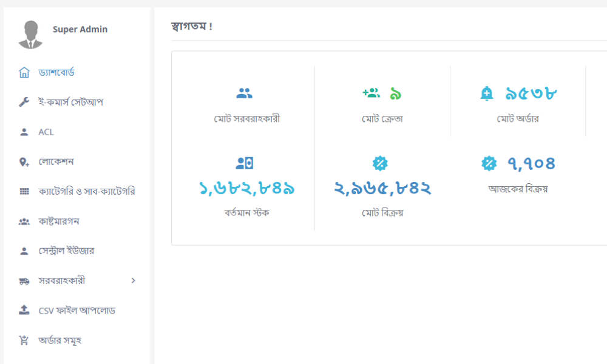Click the group icon for কাষ্টমারগন

(24, 221)
